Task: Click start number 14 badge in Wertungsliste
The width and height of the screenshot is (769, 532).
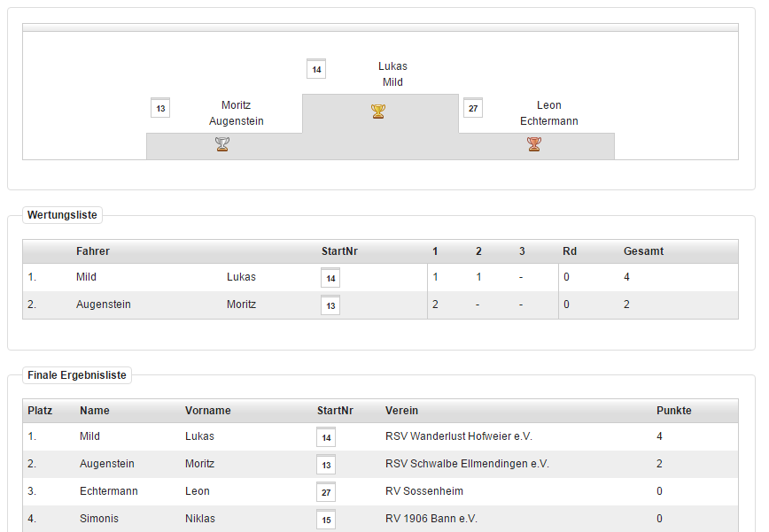Action: point(330,278)
